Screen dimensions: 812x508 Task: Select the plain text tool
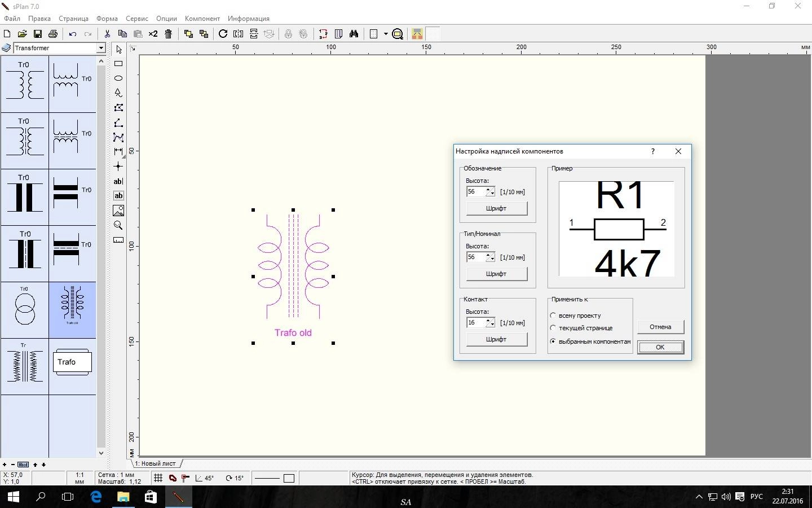tap(118, 181)
